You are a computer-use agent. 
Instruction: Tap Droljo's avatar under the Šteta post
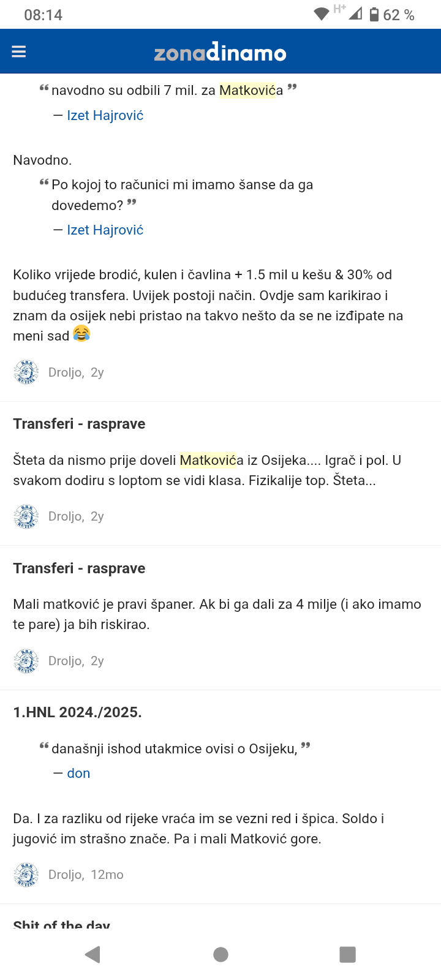coord(26,516)
